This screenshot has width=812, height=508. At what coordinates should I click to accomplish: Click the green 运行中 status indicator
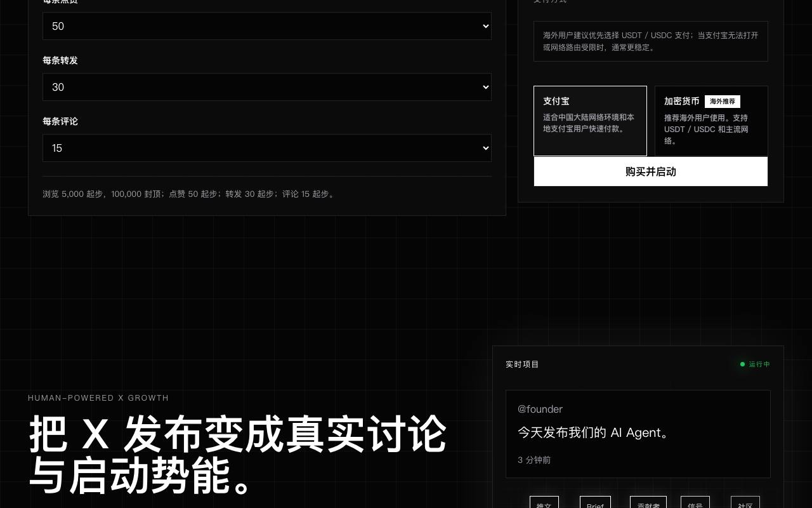tap(755, 364)
